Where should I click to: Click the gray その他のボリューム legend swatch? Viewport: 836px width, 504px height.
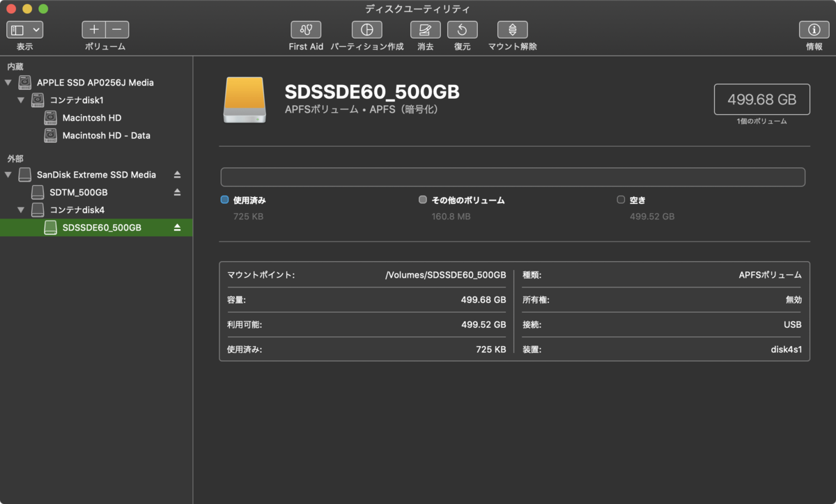[x=423, y=200]
